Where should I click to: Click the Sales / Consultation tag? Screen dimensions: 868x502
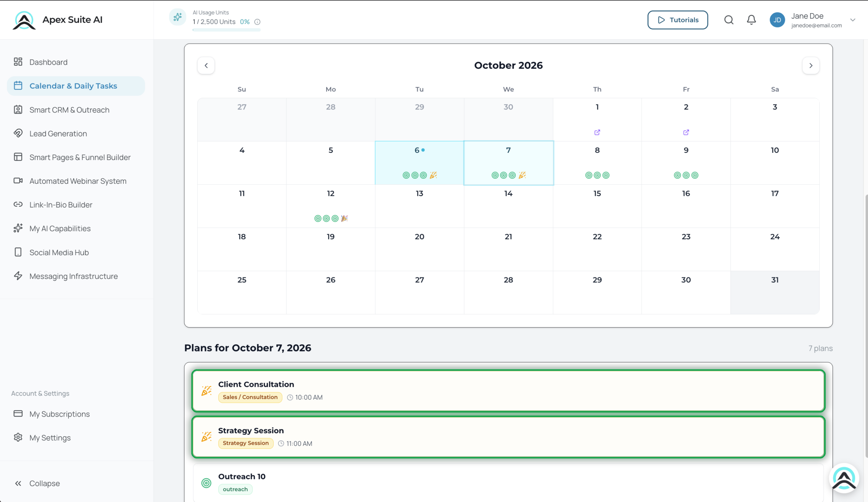(250, 397)
